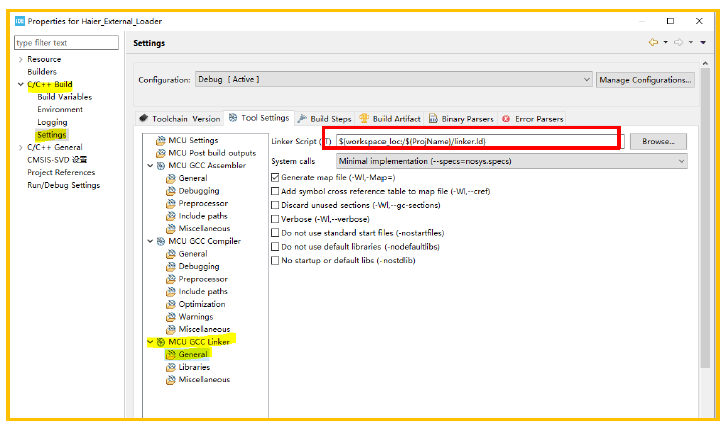Open the System calls dropdown
The image size is (723, 427).
pos(512,161)
